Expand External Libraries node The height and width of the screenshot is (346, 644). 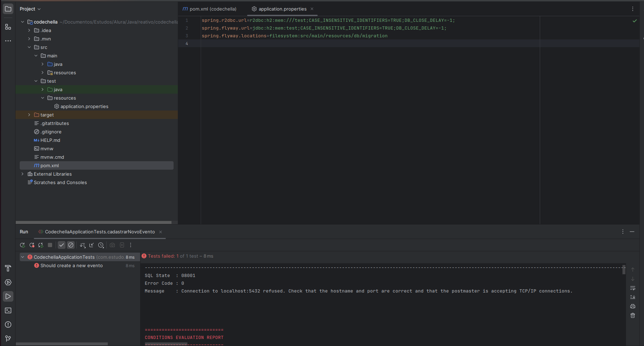pos(23,174)
